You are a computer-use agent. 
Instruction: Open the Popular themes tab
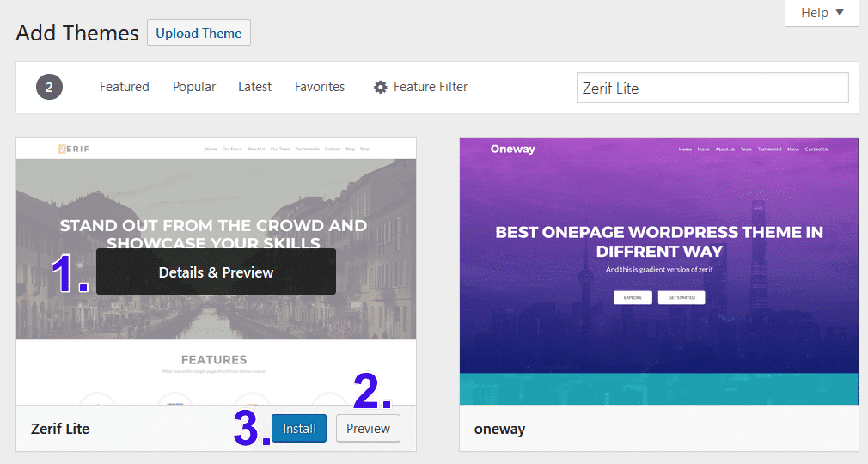[194, 87]
